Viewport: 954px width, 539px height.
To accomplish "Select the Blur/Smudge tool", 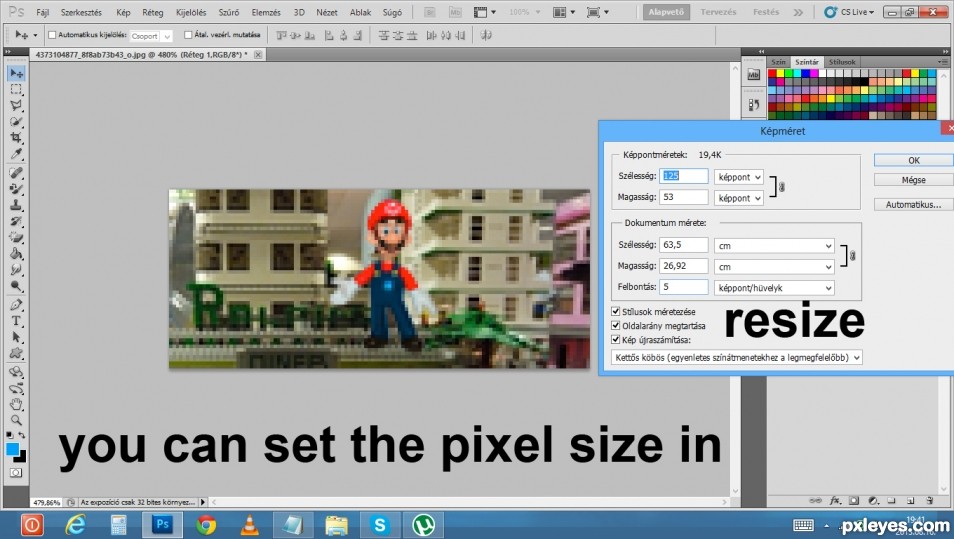I will click(x=16, y=270).
